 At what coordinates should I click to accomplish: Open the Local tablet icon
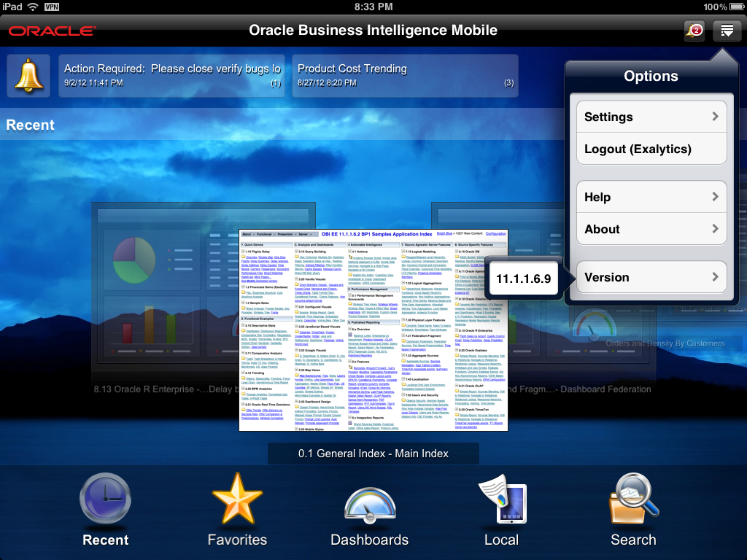tap(502, 499)
